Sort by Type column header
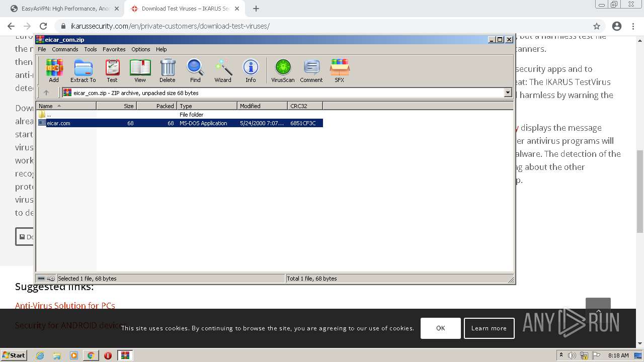 coord(207,106)
